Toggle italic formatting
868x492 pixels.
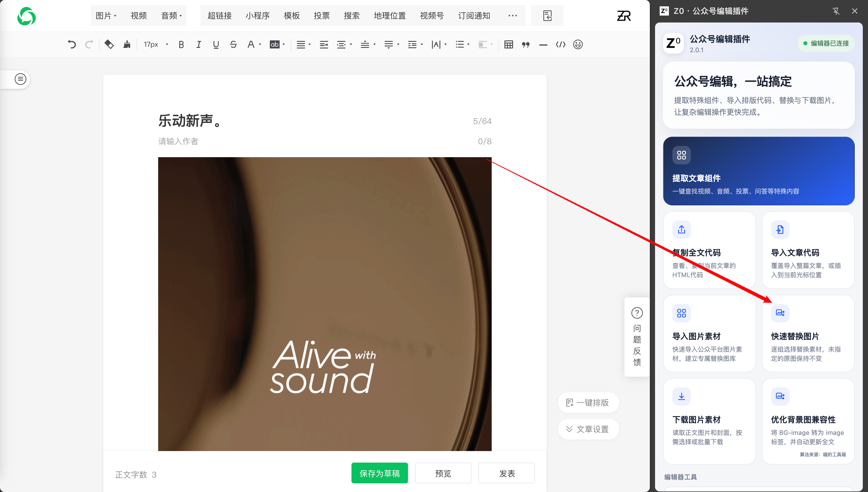point(199,44)
